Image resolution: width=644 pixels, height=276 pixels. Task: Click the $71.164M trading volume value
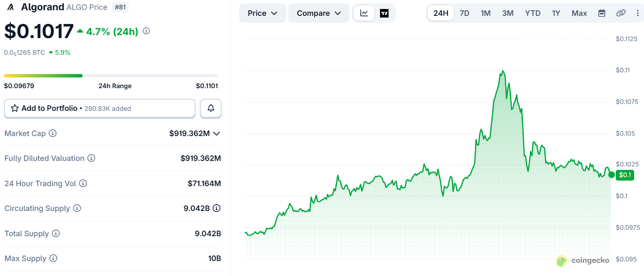[x=204, y=184]
